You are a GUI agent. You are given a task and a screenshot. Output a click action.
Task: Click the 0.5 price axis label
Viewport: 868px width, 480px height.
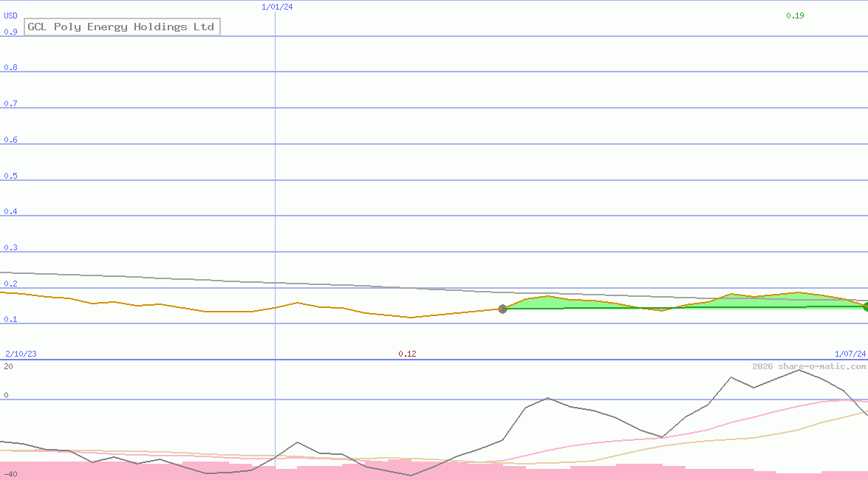click(x=10, y=176)
